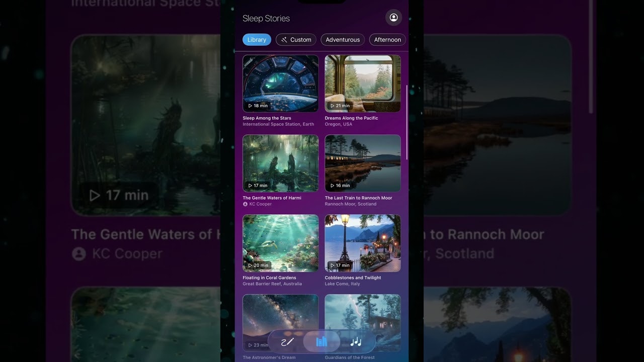The image size is (644, 362).
Task: Tap the music notes icon in bottom bar
Action: point(356,342)
